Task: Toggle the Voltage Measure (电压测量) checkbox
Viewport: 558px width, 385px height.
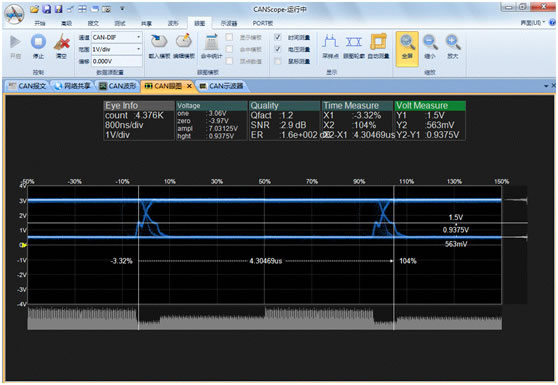Action: pyautogui.click(x=278, y=49)
